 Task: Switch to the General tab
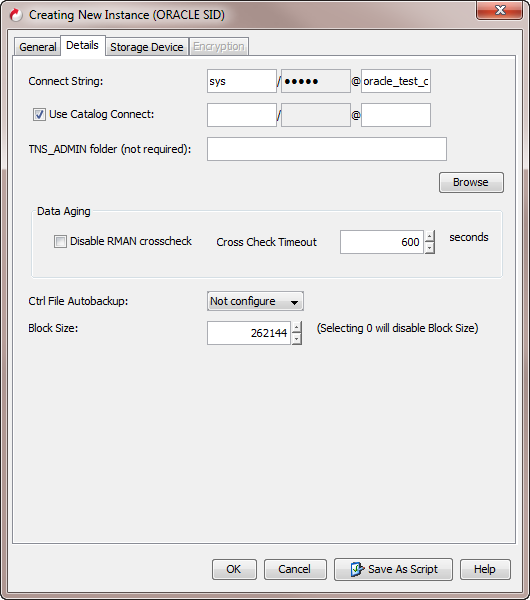coord(38,47)
